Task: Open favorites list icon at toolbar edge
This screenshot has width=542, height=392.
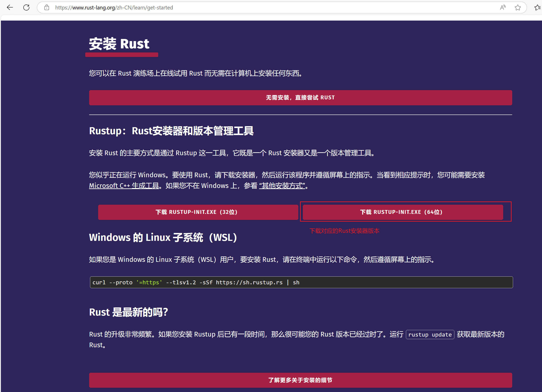Action: tap(537, 8)
